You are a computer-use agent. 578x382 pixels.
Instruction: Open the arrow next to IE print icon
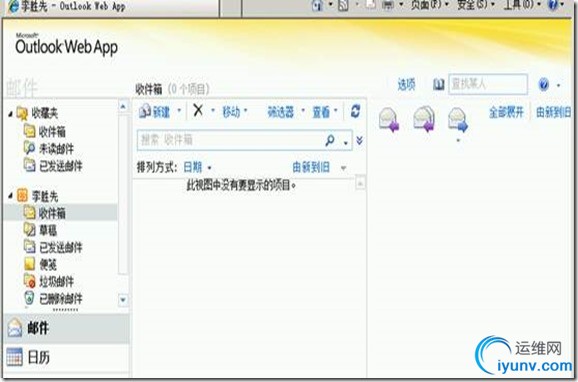tap(401, 5)
